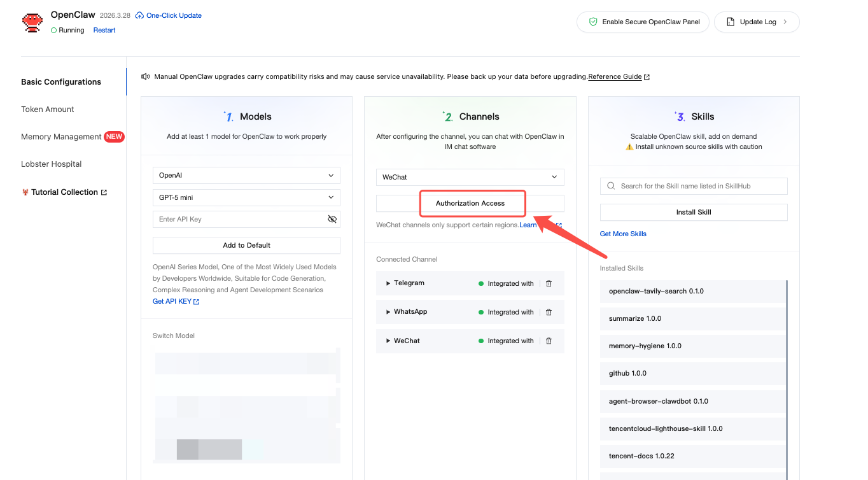The image size is (868, 480).
Task: Open the OpenAI provider dropdown
Action: pyautogui.click(x=246, y=175)
